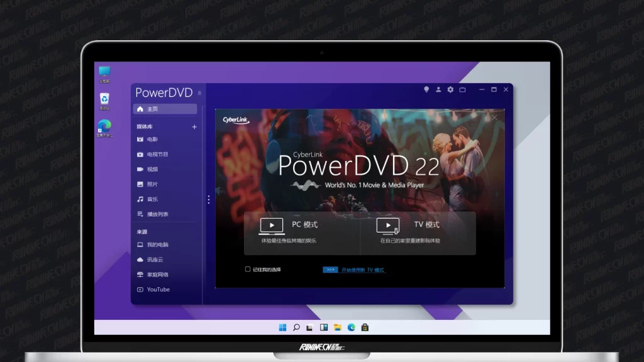Open 讯连云 (CyberLink Cloud) source
The image size is (644, 362).
pyautogui.click(x=155, y=260)
